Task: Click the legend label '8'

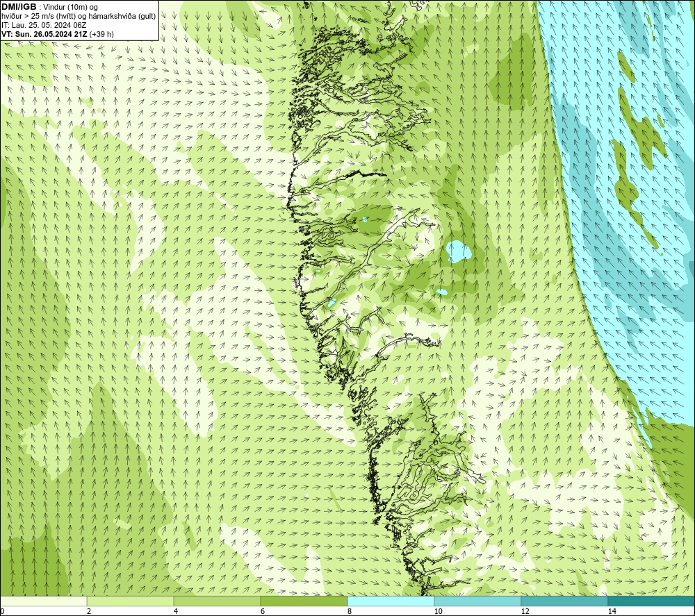Action: (350, 611)
